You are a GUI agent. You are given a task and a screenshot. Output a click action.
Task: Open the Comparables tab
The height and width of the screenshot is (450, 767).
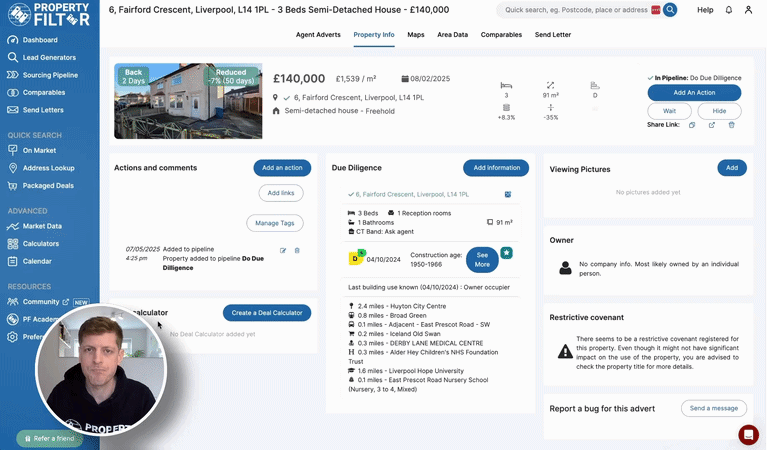[x=501, y=35]
